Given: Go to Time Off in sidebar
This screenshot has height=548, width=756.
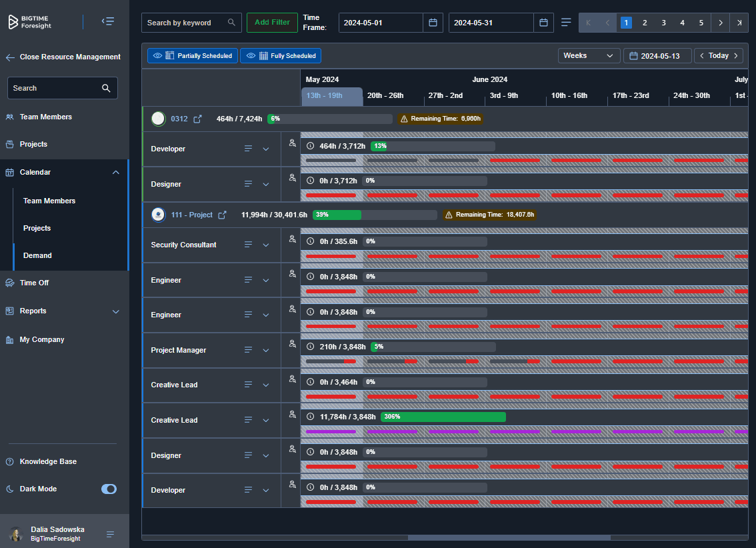Looking at the screenshot, I should coord(34,283).
